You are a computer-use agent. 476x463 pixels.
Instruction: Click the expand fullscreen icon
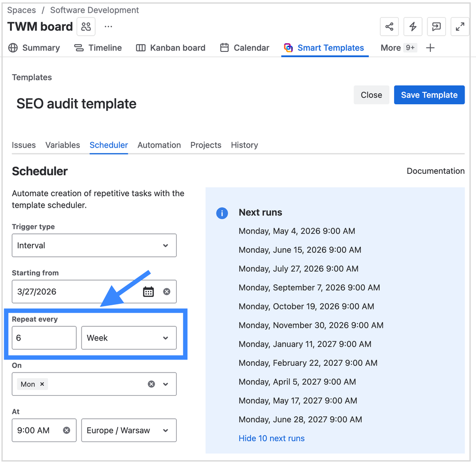pos(459,26)
